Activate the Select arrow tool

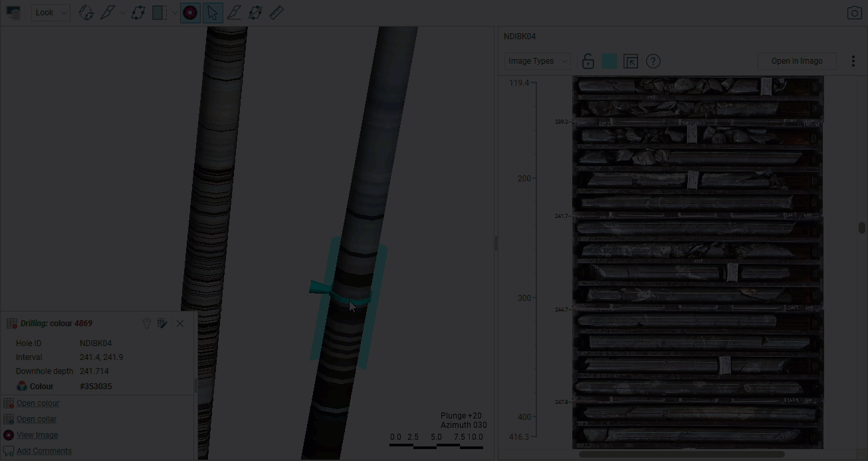pos(212,13)
